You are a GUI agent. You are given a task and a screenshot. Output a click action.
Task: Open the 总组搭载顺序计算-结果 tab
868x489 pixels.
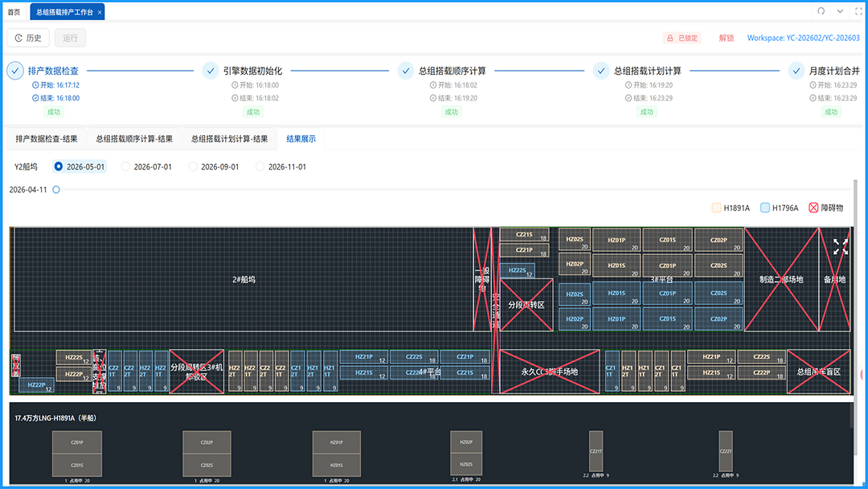(x=134, y=138)
